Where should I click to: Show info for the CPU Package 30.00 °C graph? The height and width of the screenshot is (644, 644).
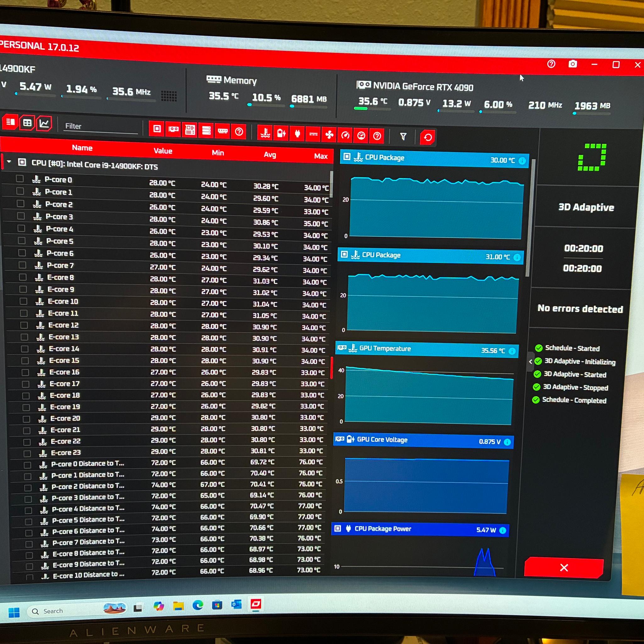522,161
